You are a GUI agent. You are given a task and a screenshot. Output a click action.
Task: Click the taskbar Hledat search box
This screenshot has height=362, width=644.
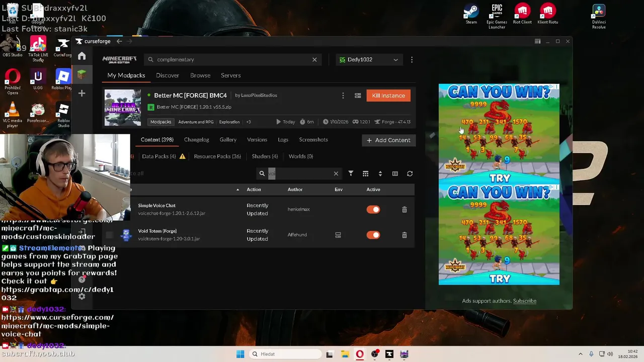[x=285, y=354]
